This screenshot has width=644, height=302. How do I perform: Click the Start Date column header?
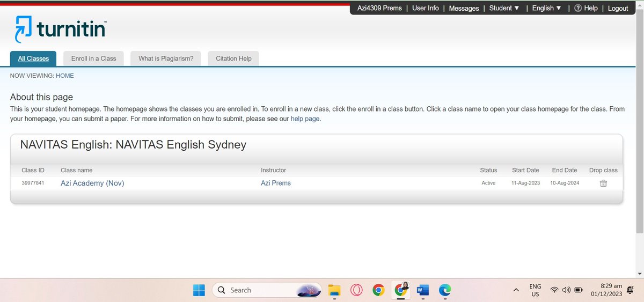(525, 170)
